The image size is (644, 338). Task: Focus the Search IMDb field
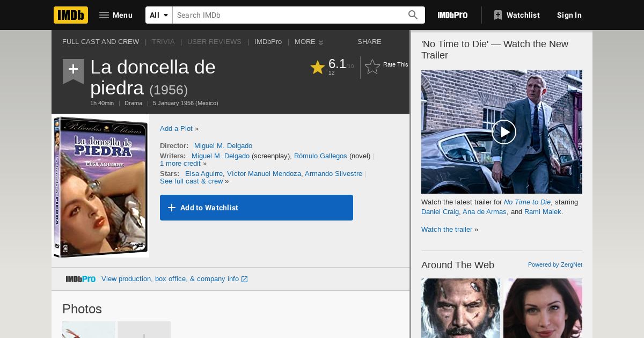pyautogui.click(x=289, y=15)
